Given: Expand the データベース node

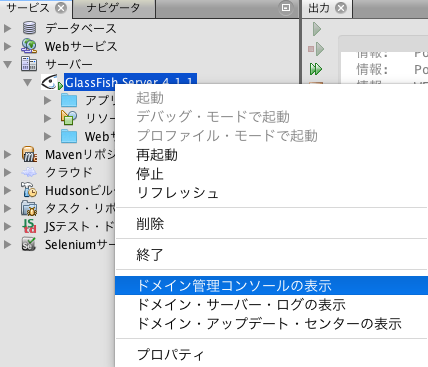Looking at the screenshot, I should (7, 28).
